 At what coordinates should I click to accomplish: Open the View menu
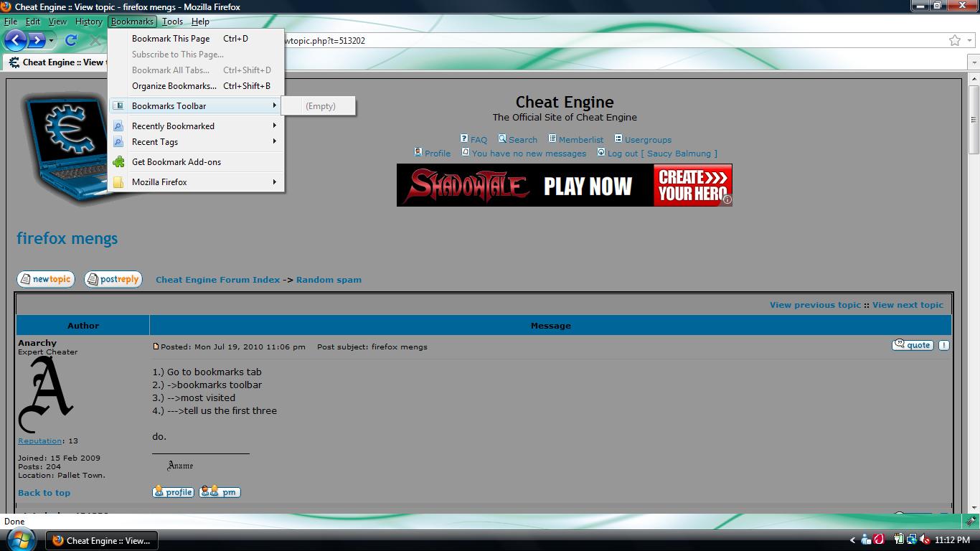(57, 22)
